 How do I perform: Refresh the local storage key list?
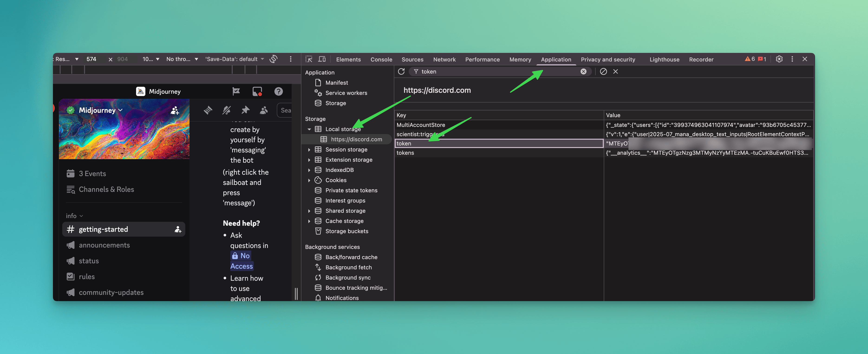click(401, 71)
